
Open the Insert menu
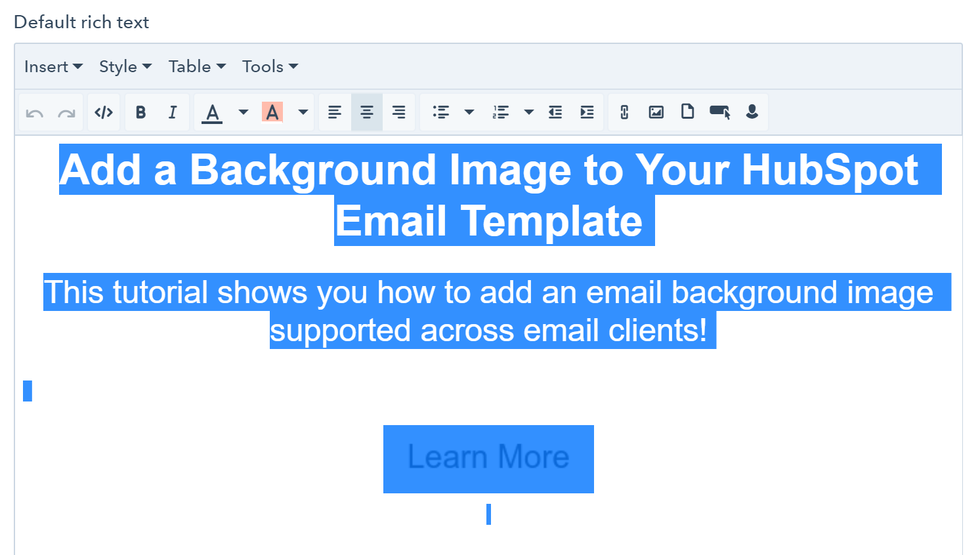pyautogui.click(x=53, y=66)
